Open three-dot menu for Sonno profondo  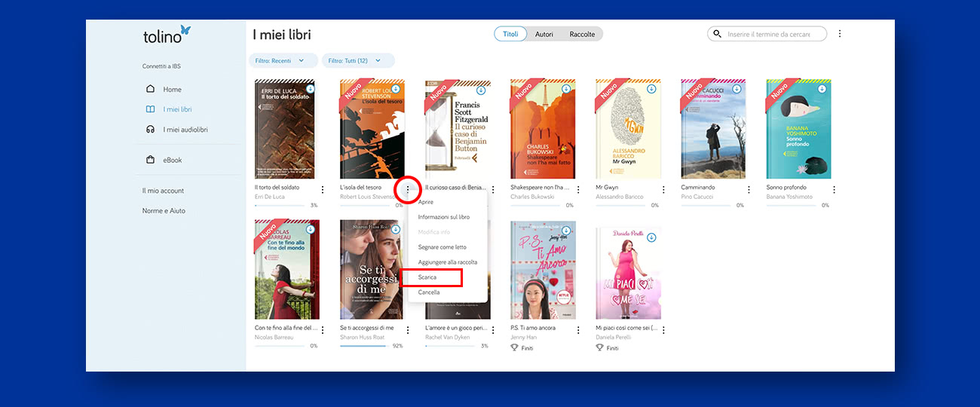pyautogui.click(x=834, y=190)
